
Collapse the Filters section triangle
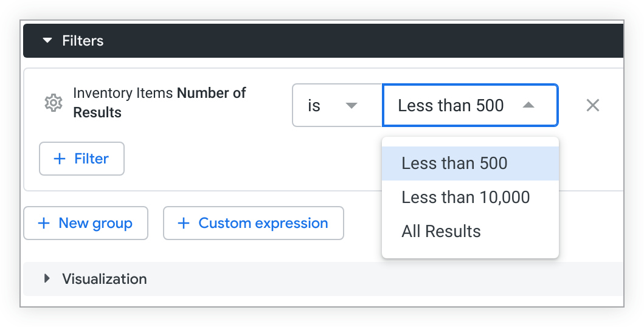[47, 41]
